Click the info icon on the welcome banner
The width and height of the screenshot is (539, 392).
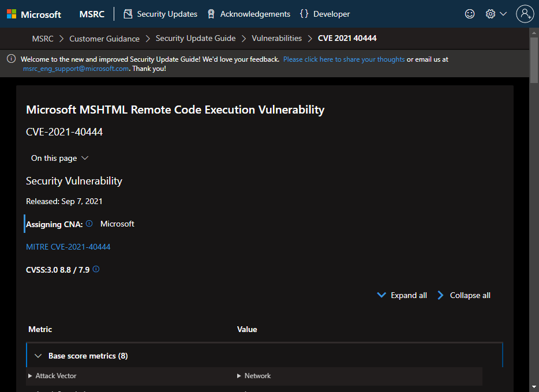11,59
